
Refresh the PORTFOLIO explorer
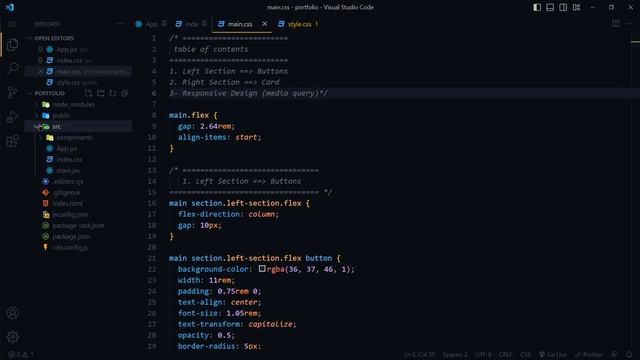point(112,93)
